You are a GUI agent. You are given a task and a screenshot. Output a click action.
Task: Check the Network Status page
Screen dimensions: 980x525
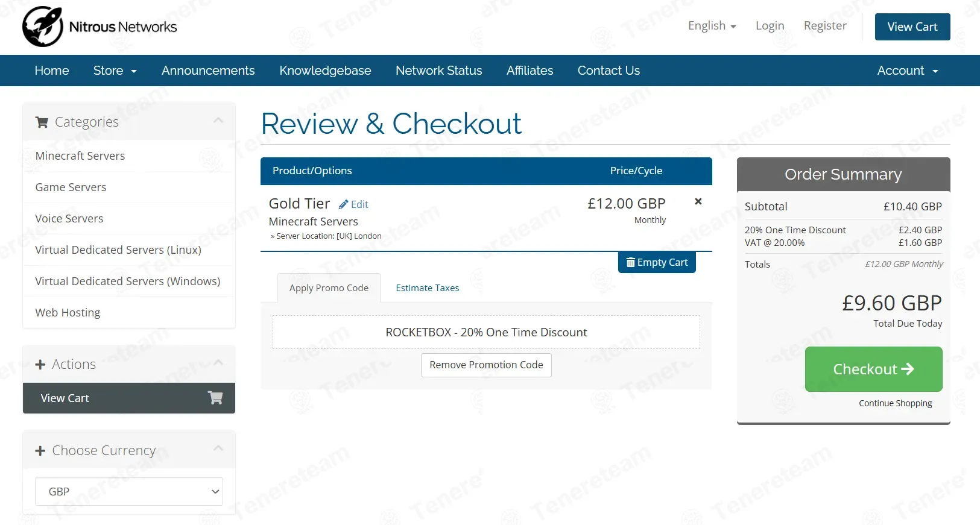click(439, 71)
